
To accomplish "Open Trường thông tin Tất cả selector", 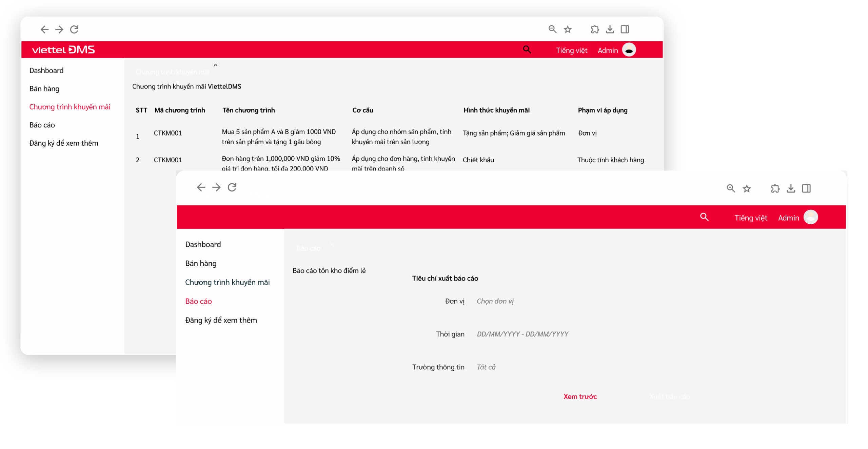I will pos(486,367).
